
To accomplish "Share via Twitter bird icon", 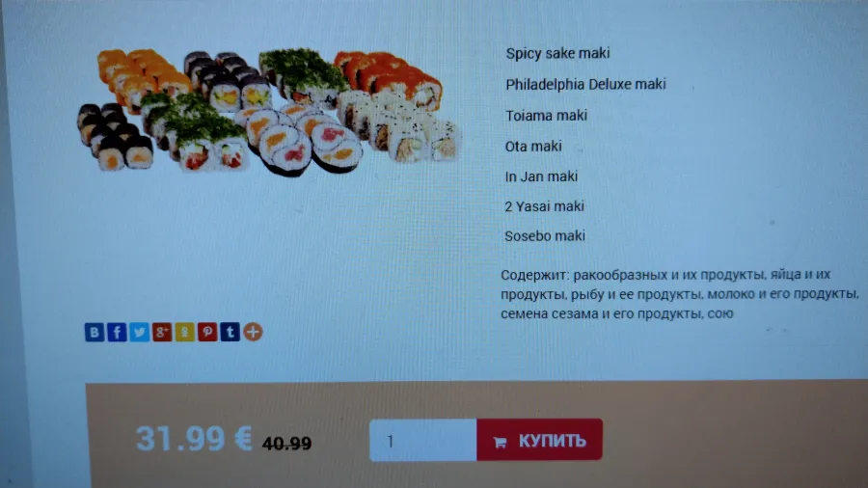I will click(140, 332).
